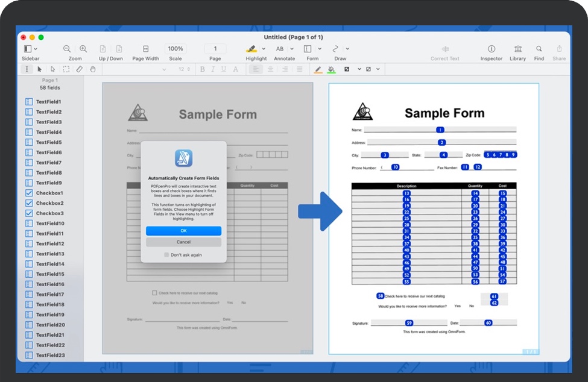Open the last format bar dropdown chevron
Viewport: 588px width, 382px height.
click(378, 69)
